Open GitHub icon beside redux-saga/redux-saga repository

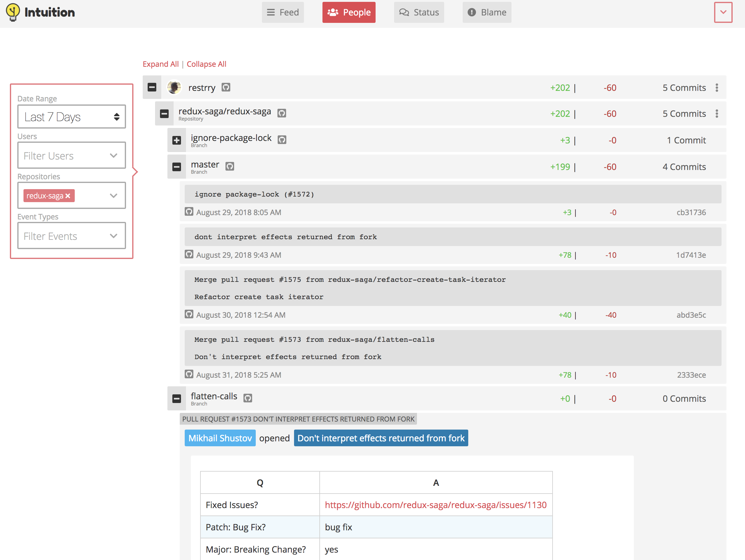point(282,113)
